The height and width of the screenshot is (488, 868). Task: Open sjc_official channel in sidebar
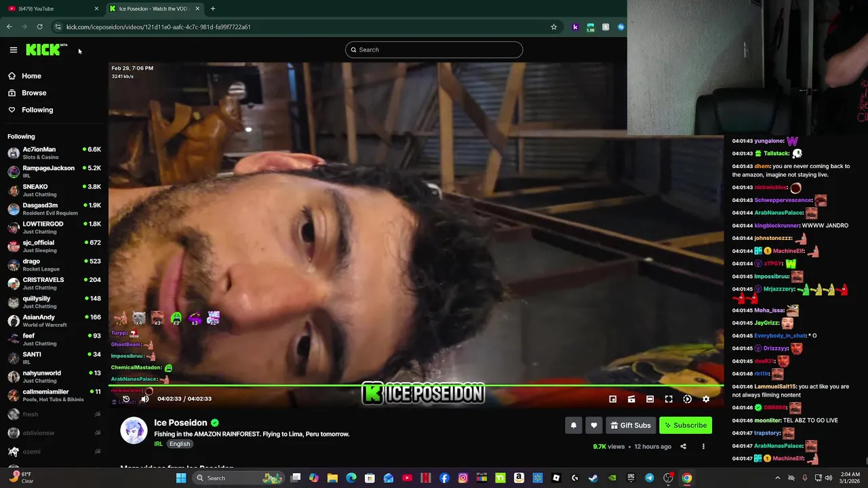[x=54, y=246]
